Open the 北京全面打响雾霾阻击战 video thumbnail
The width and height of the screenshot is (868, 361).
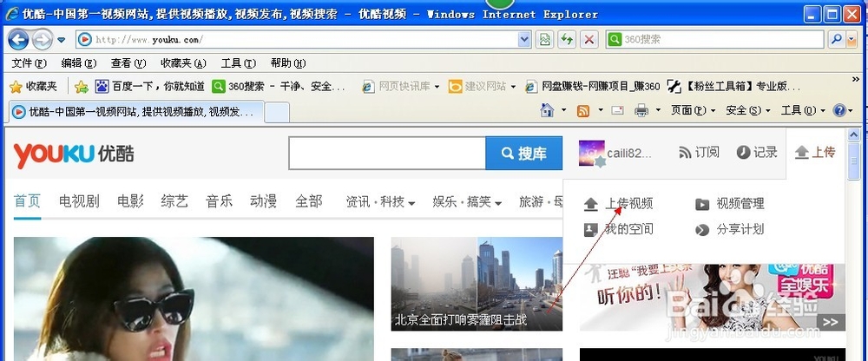(477, 284)
